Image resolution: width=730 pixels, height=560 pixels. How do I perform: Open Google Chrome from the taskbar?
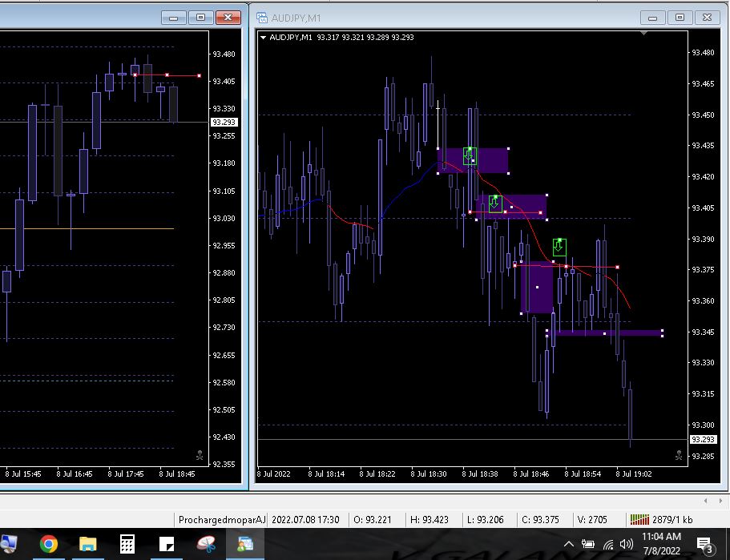pos(49,545)
